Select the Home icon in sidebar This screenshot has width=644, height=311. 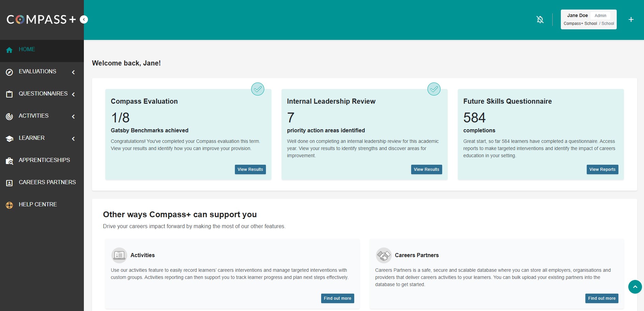point(9,50)
